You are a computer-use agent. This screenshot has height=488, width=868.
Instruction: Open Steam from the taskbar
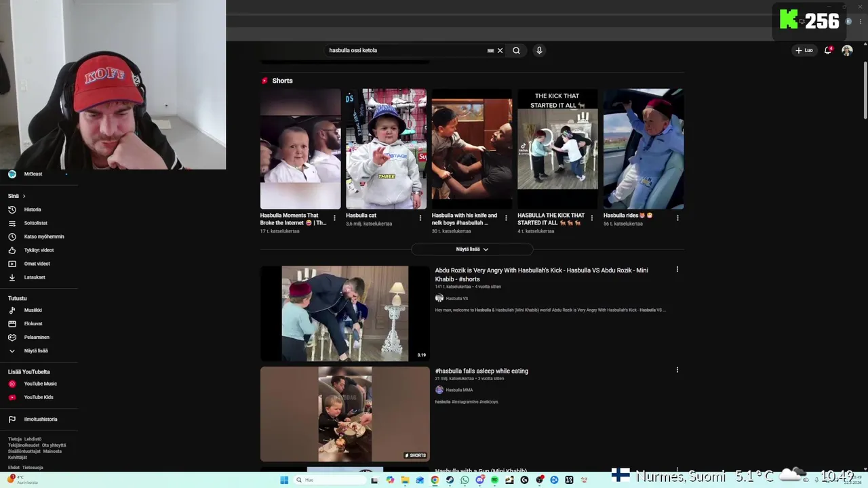450,480
